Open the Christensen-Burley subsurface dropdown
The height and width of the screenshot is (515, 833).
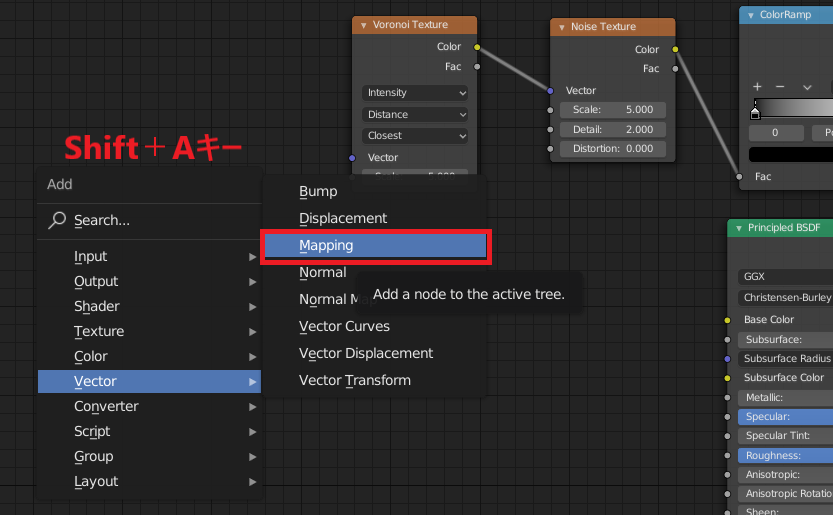785,298
